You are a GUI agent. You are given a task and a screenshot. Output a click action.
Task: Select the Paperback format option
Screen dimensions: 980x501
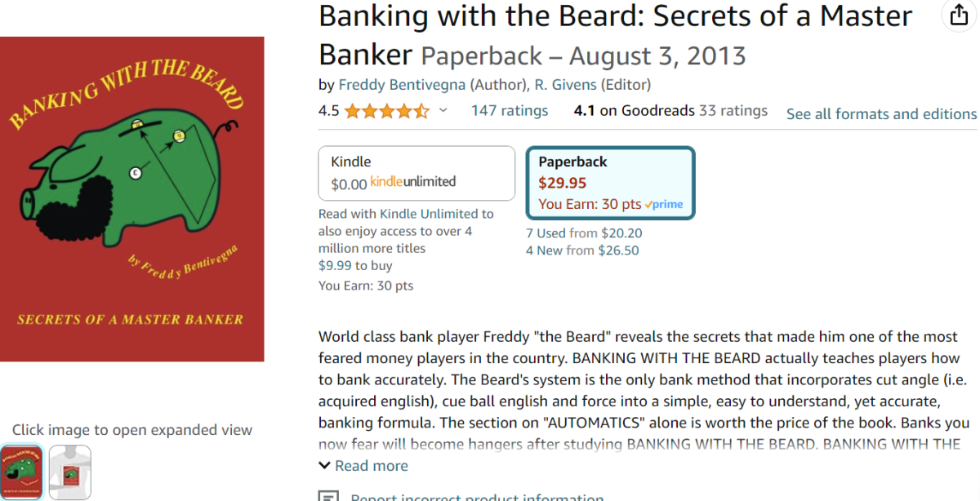pyautogui.click(x=610, y=182)
